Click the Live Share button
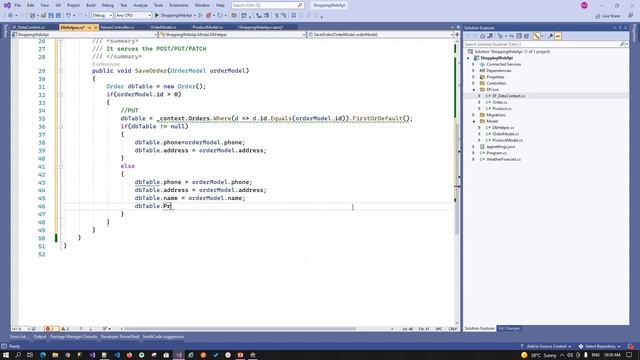Viewport: 640px width, 360px height. (x=608, y=16)
